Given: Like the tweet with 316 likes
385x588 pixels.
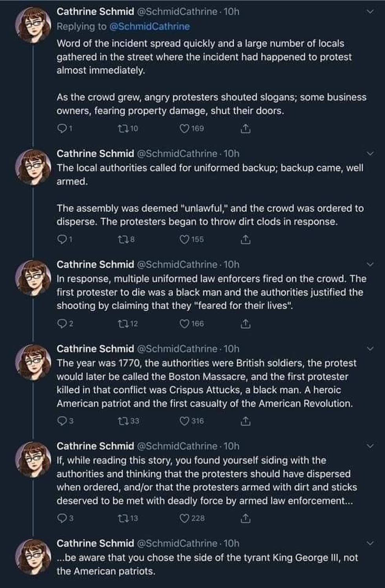Looking at the screenshot, I should pos(185,421).
